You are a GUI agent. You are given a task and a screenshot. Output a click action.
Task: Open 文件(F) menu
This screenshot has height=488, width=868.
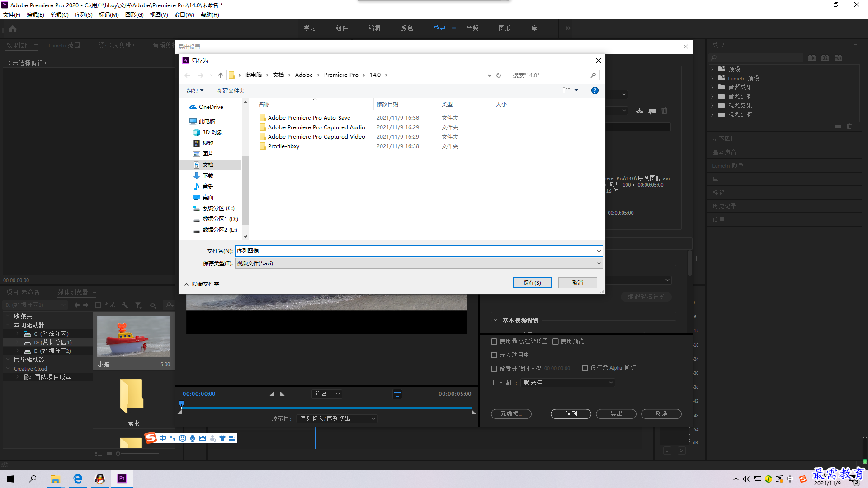(x=12, y=15)
